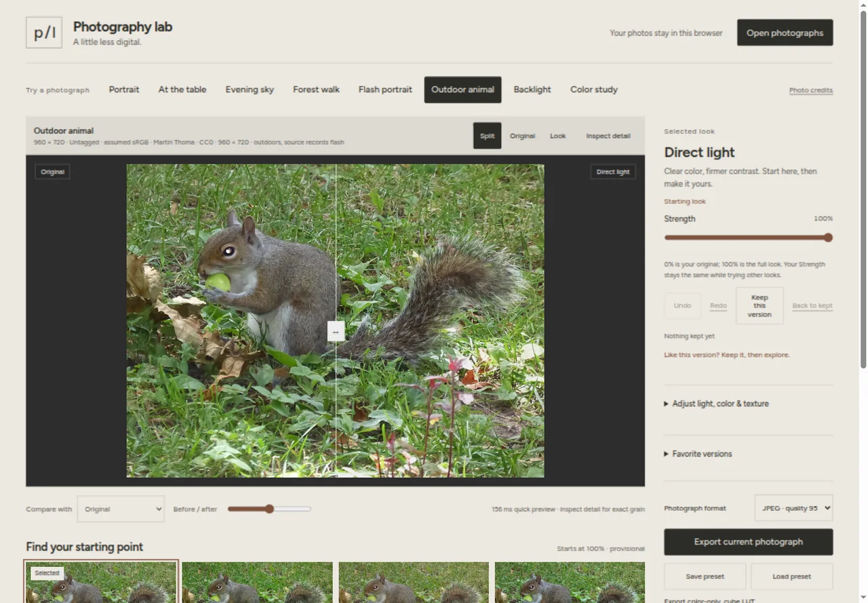Screen dimensions: 868x603
Task: Click the 'Original' label on the preview
Action: tap(52, 172)
